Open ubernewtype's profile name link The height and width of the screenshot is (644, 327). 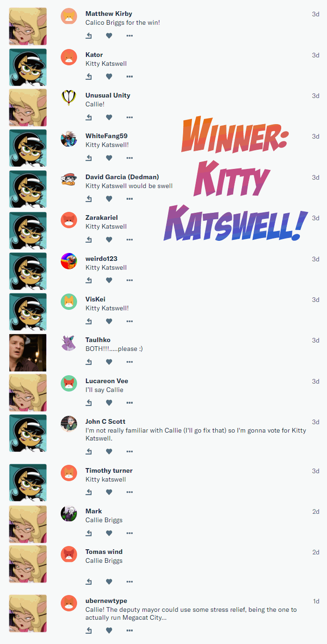(x=106, y=601)
